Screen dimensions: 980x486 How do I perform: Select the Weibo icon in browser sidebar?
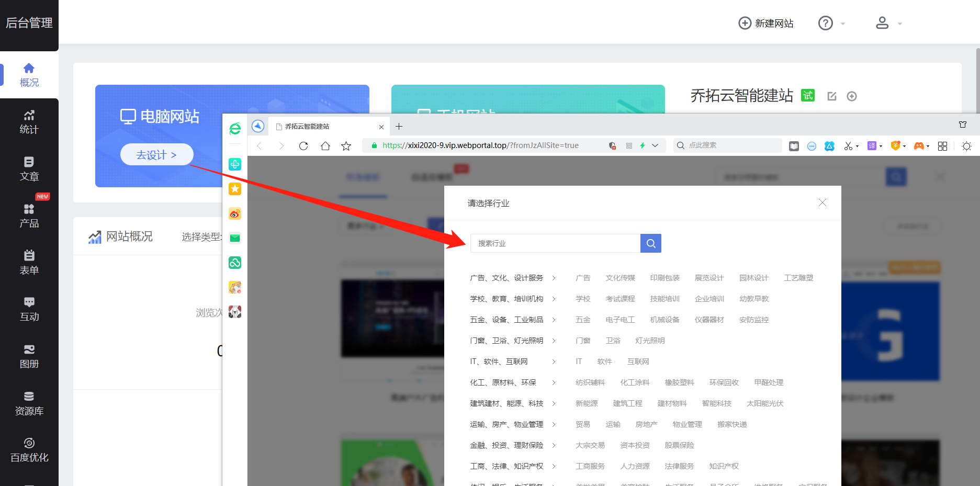coord(234,213)
